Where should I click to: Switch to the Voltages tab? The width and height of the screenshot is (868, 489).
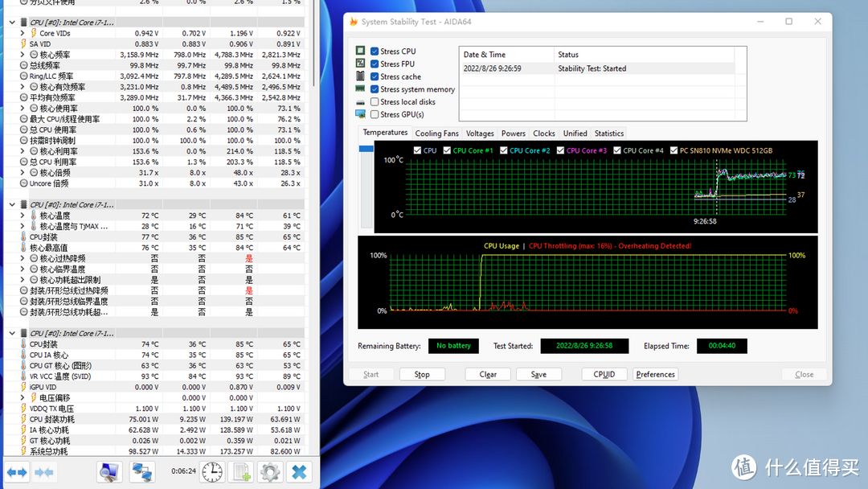coord(480,134)
